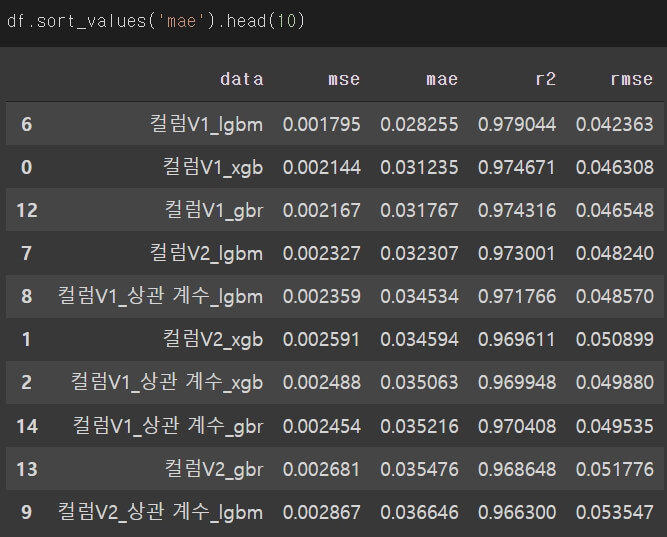Select row index 13
The height and width of the screenshot is (537, 667).
coord(27,469)
